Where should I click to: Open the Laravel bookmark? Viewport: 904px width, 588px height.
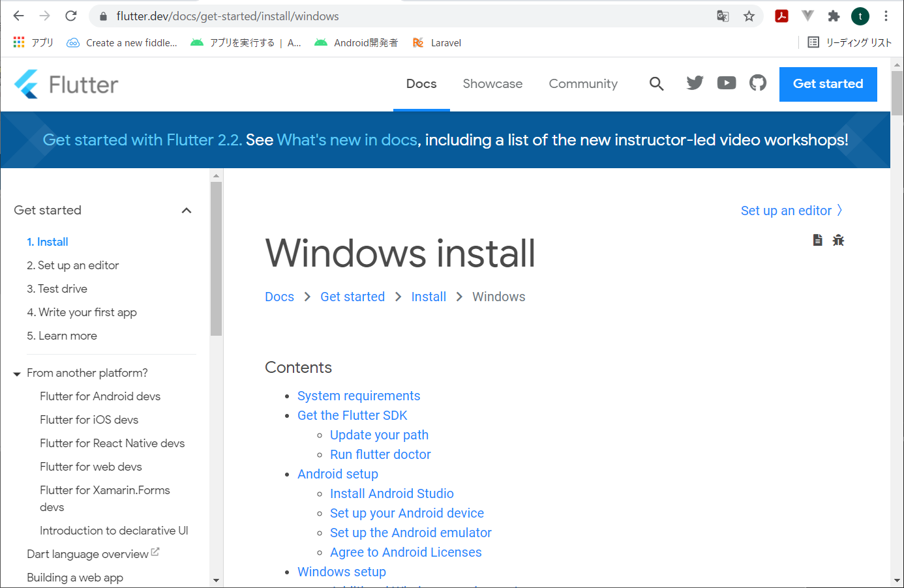click(x=437, y=42)
